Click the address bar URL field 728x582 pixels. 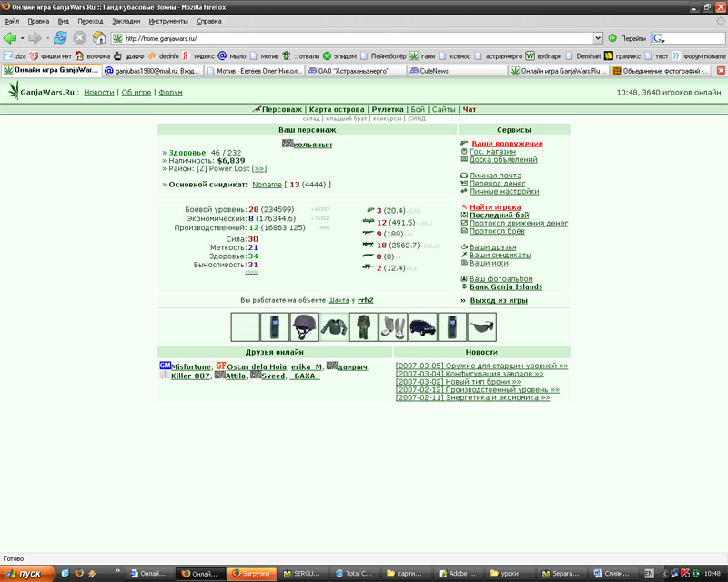click(x=357, y=38)
